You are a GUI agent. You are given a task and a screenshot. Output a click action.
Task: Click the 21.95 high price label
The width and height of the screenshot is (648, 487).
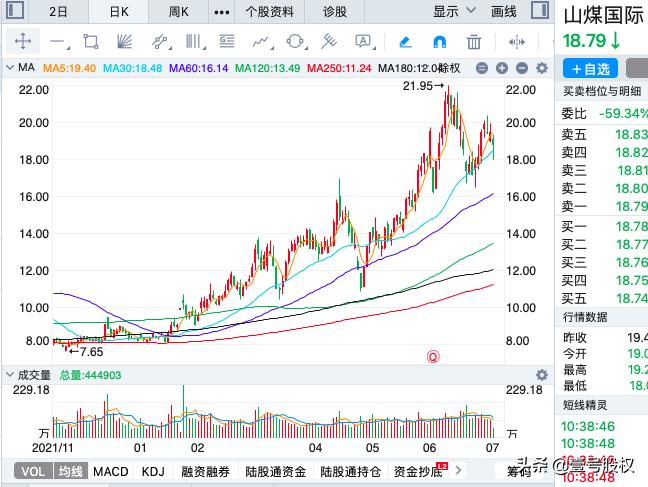point(418,86)
